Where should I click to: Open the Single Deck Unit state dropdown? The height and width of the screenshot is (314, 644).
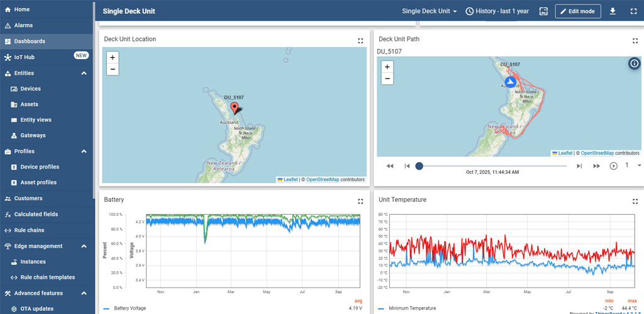pos(430,11)
